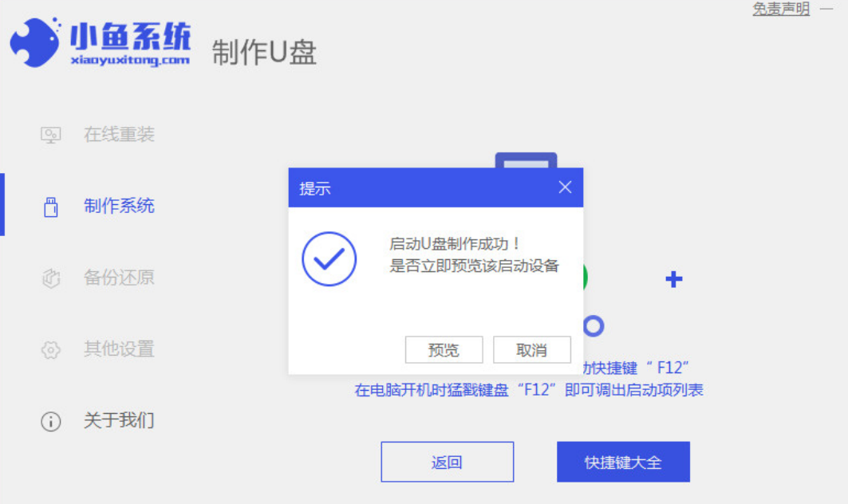The height and width of the screenshot is (504, 848).
Task: Open the 快捷键大全 button
Action: pyautogui.click(x=623, y=462)
